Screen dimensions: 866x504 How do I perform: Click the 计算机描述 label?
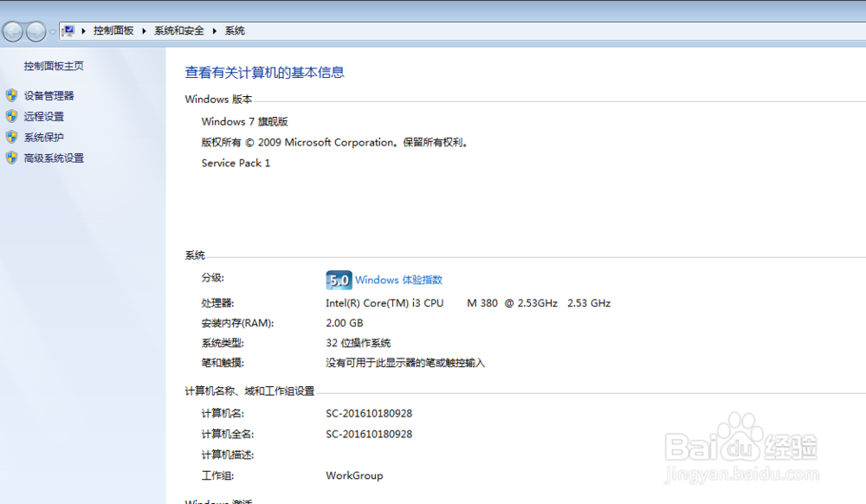click(228, 455)
